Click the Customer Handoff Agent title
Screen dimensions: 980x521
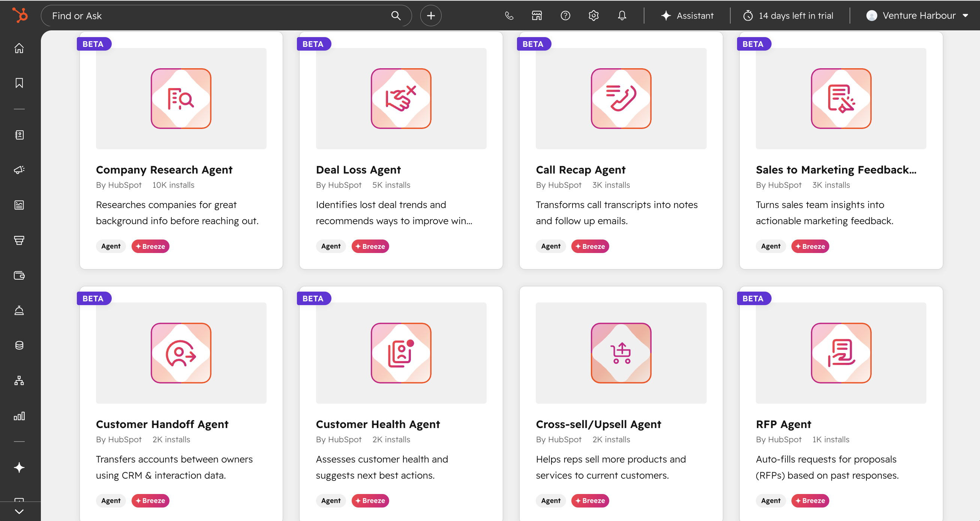pyautogui.click(x=162, y=424)
